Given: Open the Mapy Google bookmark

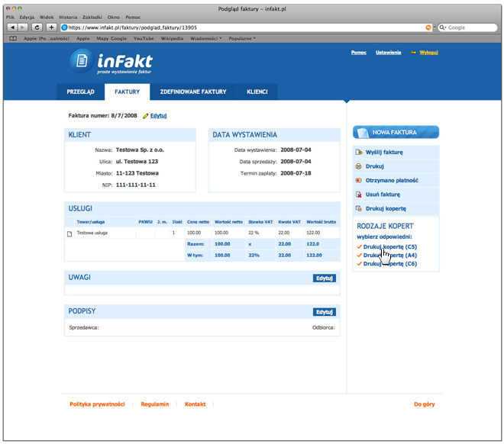Looking at the screenshot, I should 111,38.
